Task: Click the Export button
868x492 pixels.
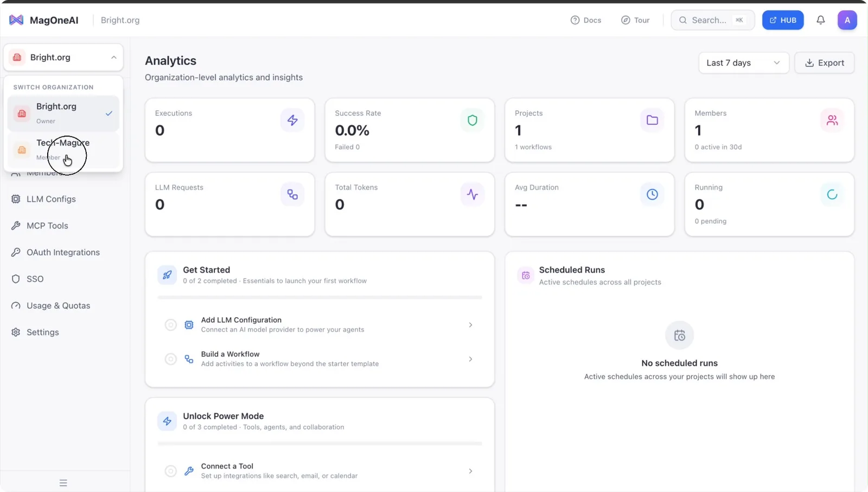Action: coord(824,63)
